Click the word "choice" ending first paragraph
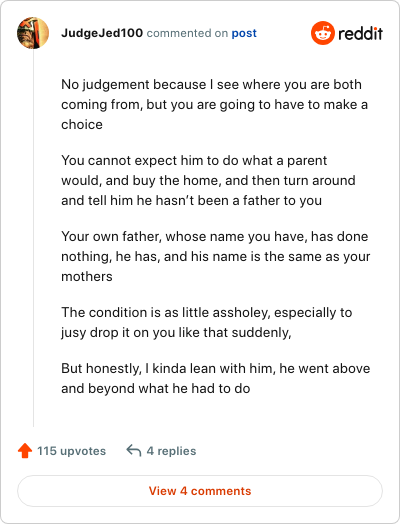The image size is (400, 524). point(82,125)
